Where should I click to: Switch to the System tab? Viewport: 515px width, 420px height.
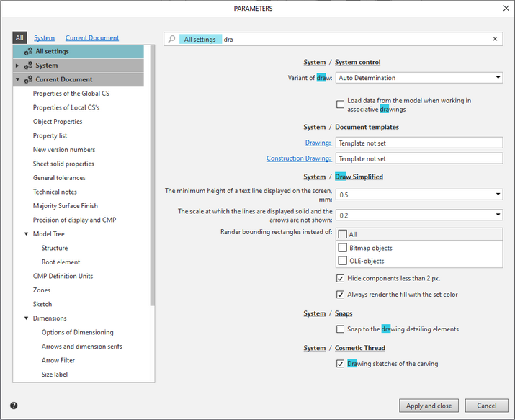click(x=45, y=37)
